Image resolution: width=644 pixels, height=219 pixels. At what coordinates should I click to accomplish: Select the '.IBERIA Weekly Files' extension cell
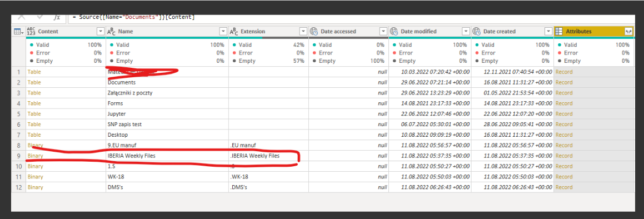point(268,156)
